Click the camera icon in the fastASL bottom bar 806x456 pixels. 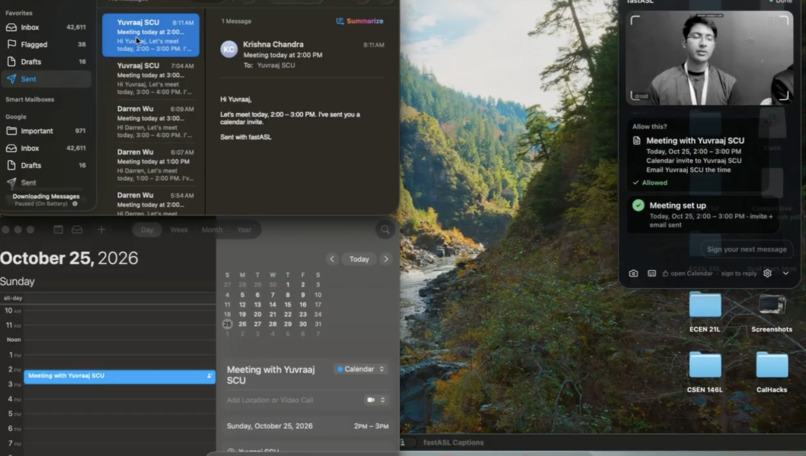click(x=633, y=273)
